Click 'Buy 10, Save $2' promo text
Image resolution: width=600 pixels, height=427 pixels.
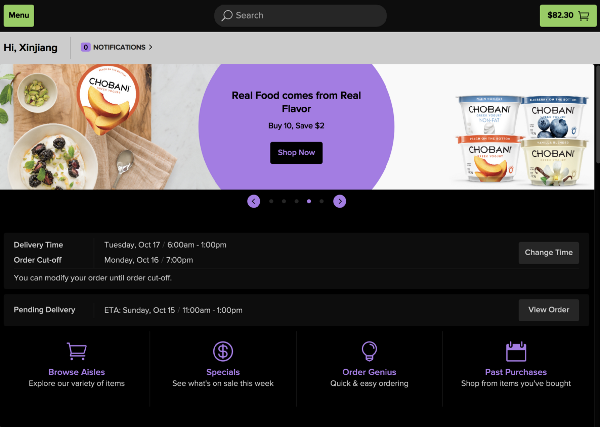click(x=296, y=126)
